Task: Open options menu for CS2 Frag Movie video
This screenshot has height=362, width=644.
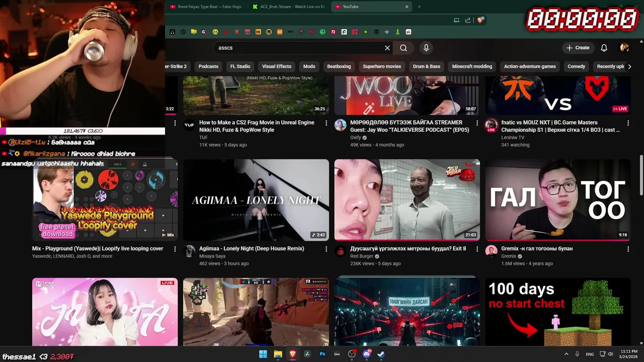Action: pyautogui.click(x=326, y=123)
